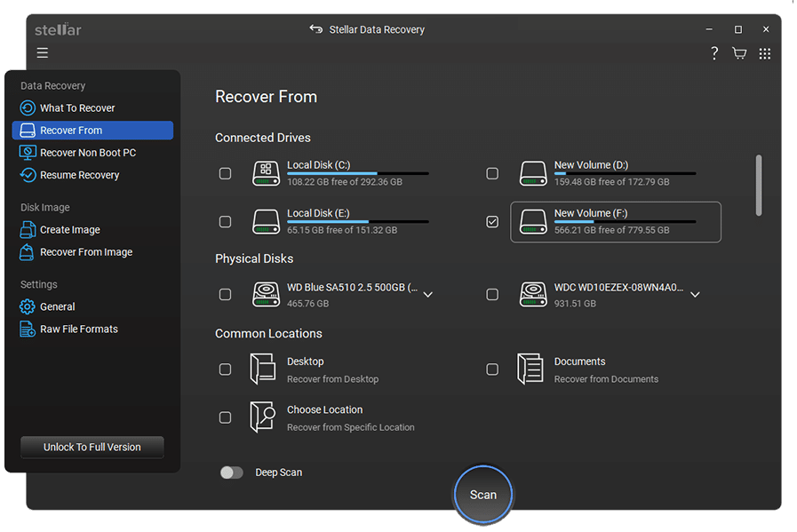797x532 pixels.
Task: Click the Documents location icon
Action: click(x=530, y=369)
